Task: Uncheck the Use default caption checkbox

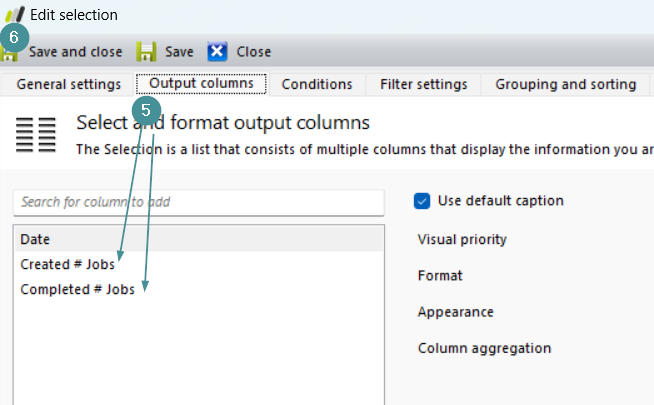Action: tap(422, 201)
